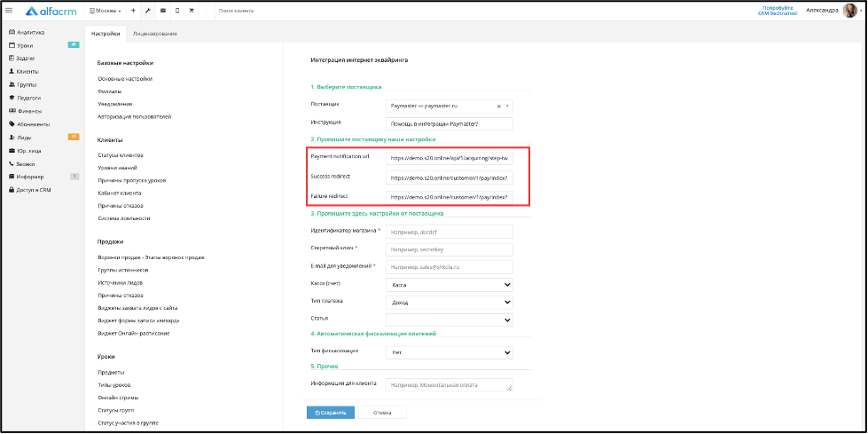The height and width of the screenshot is (434, 868).
Task: Click the Секретный ключ input
Action: [449, 249]
